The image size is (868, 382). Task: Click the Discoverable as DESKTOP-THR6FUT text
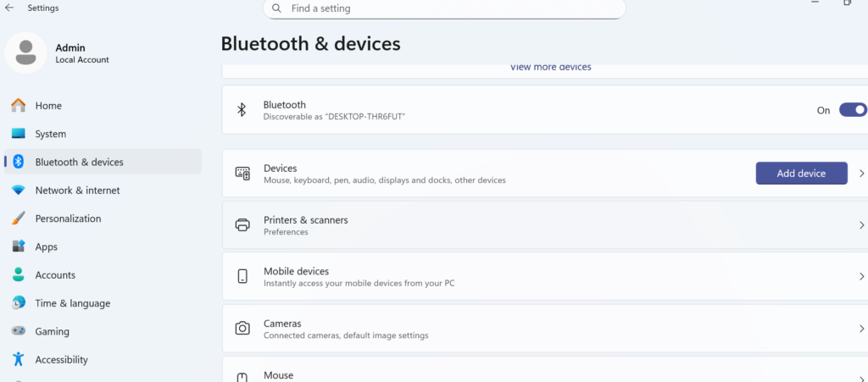[x=334, y=117]
